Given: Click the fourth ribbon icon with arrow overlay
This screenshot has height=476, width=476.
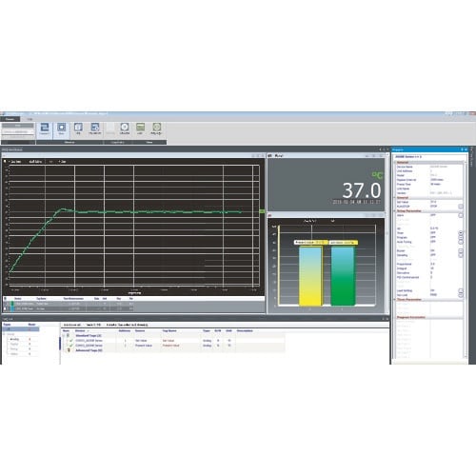Looking at the screenshot, I should point(95,129).
